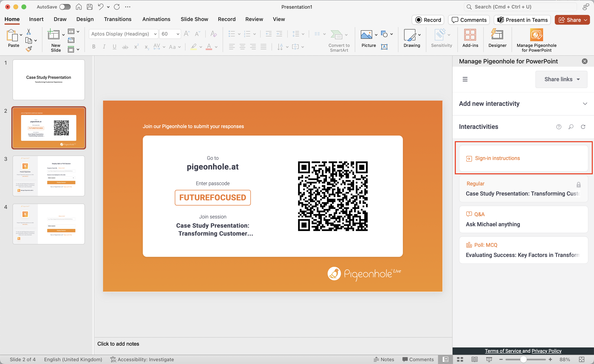Image resolution: width=594 pixels, height=364 pixels.
Task: Open the Insert tab
Action: coord(36,19)
